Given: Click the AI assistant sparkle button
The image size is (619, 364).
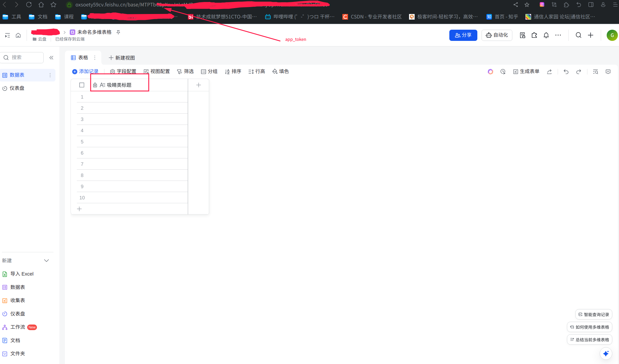Looking at the screenshot, I should (x=606, y=353).
